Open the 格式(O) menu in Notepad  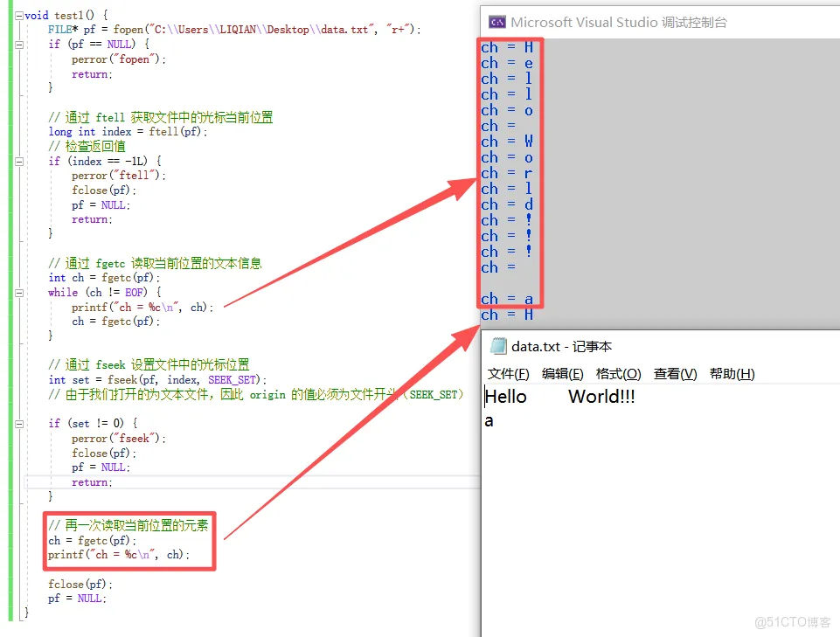(618, 374)
